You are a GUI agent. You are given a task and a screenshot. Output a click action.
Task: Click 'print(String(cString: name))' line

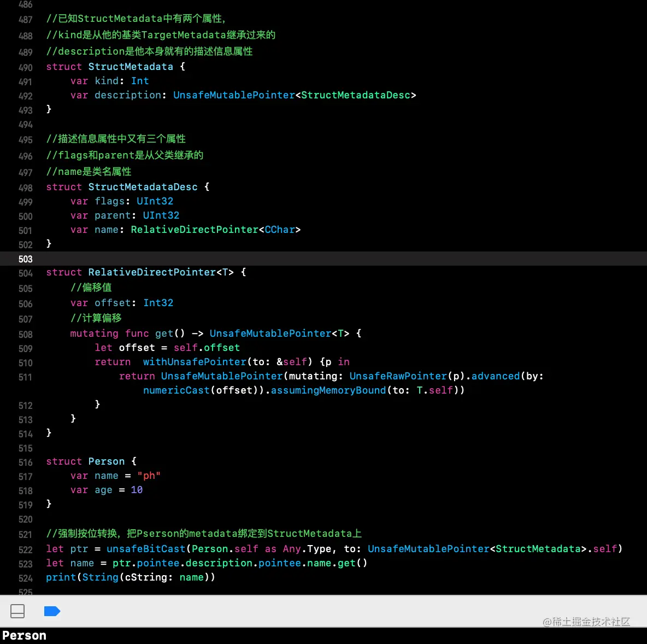pyautogui.click(x=131, y=577)
